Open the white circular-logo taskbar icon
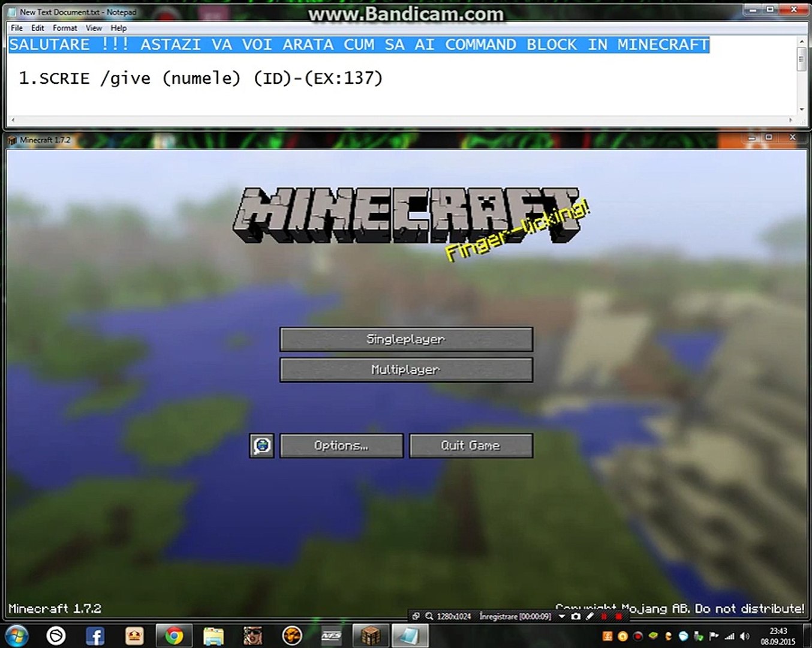The width and height of the screenshot is (812, 648). 56,635
